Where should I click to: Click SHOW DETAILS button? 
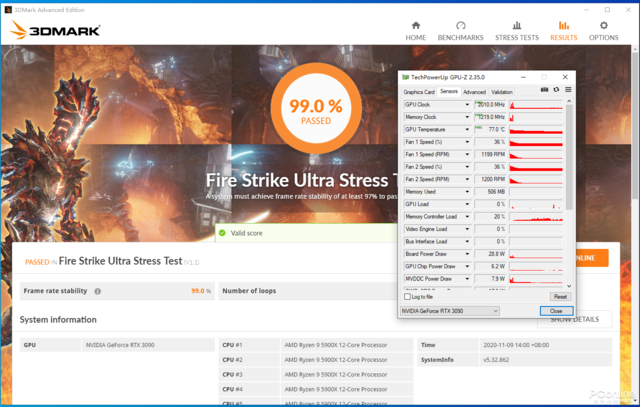(x=574, y=319)
